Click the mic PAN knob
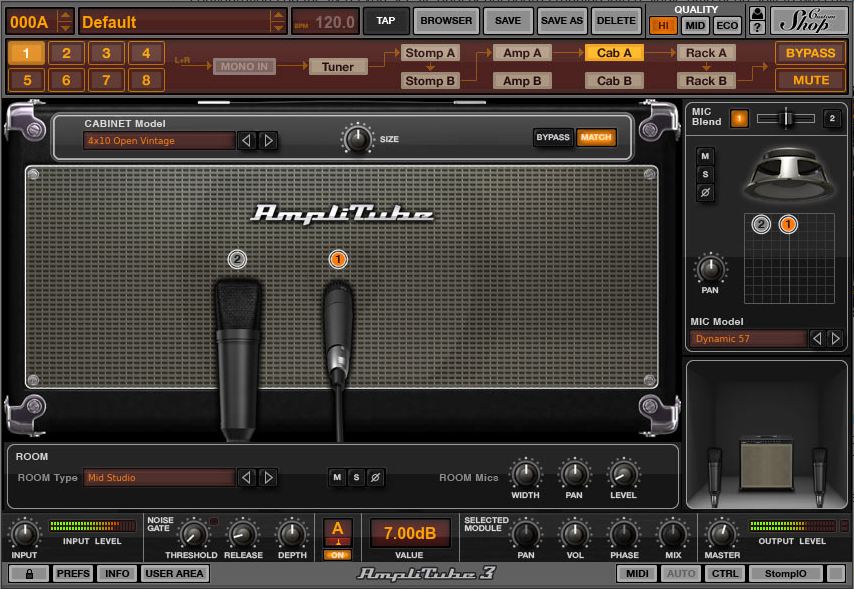This screenshot has width=854, height=589. 710,269
